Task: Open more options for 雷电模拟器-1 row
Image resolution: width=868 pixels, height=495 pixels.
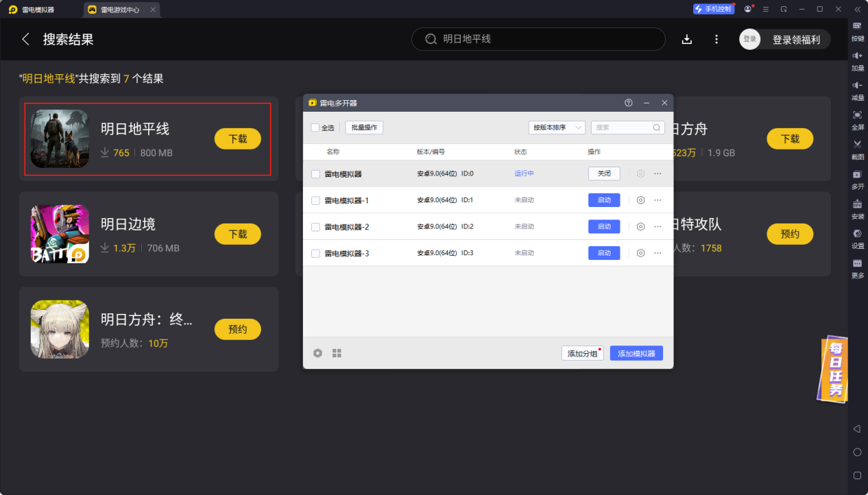Action: coord(658,200)
